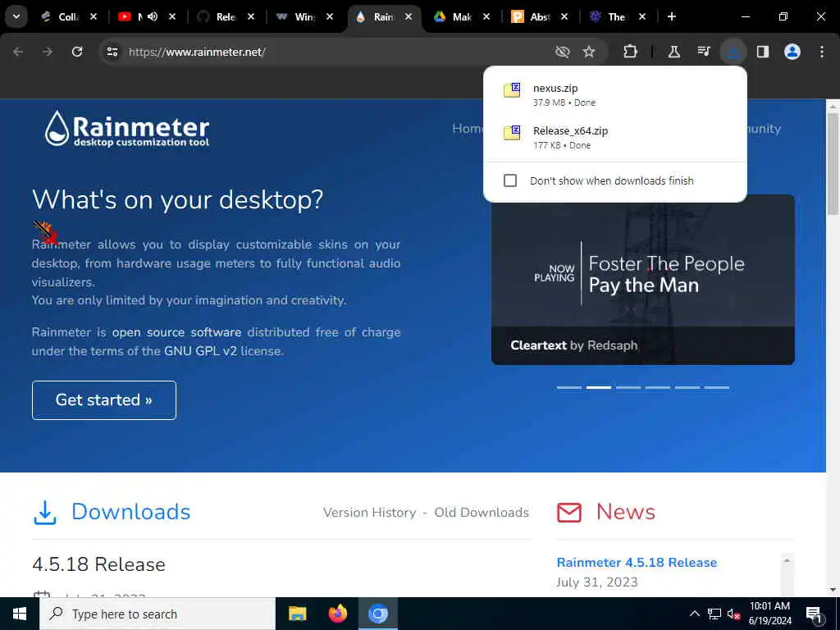Switch to the The tab
The height and width of the screenshot is (630, 840).
pyautogui.click(x=616, y=16)
